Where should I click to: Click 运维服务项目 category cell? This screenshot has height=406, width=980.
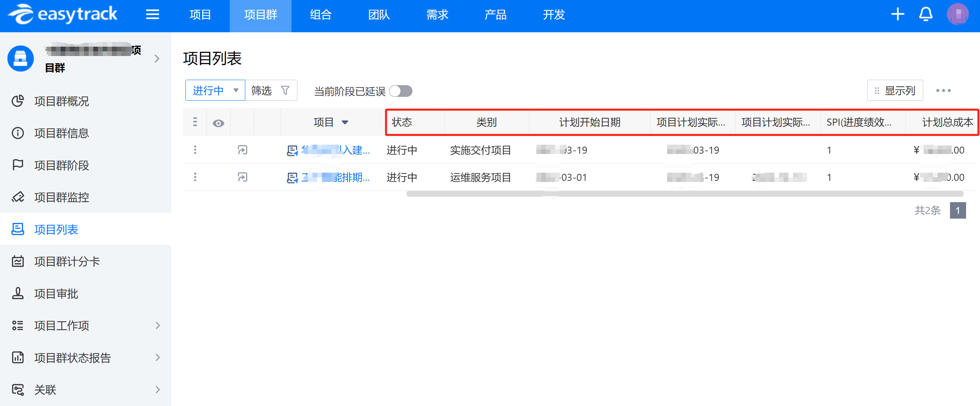(x=480, y=177)
